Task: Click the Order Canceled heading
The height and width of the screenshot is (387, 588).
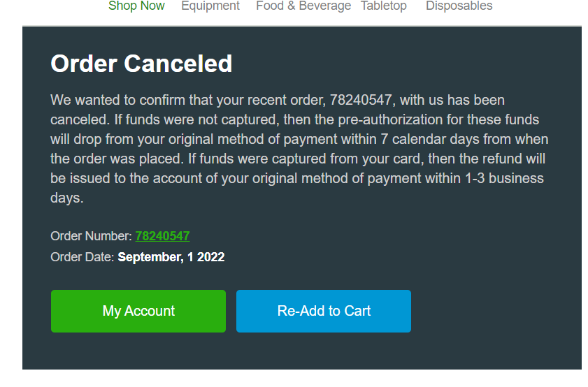Action: 141,64
